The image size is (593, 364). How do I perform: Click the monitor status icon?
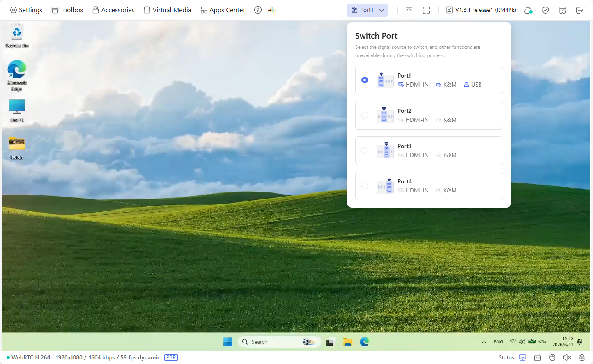tap(523, 357)
